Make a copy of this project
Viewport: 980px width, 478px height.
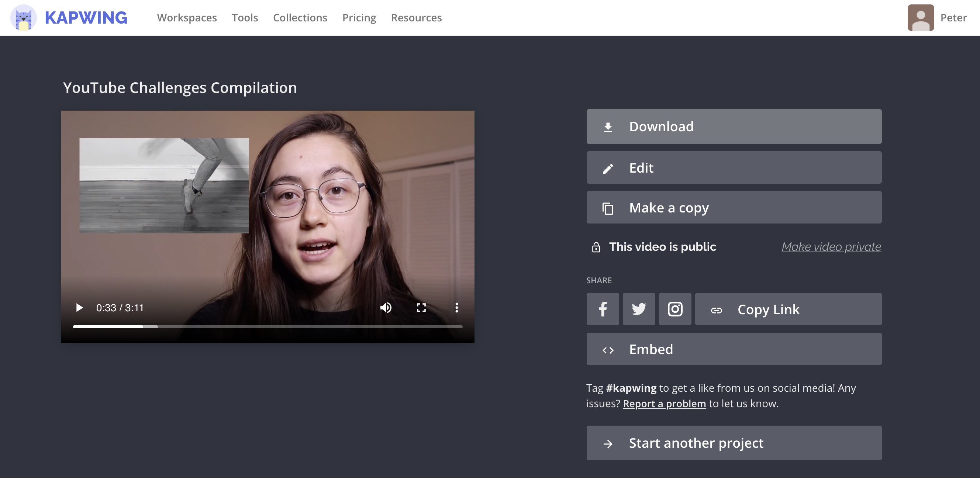tap(734, 208)
